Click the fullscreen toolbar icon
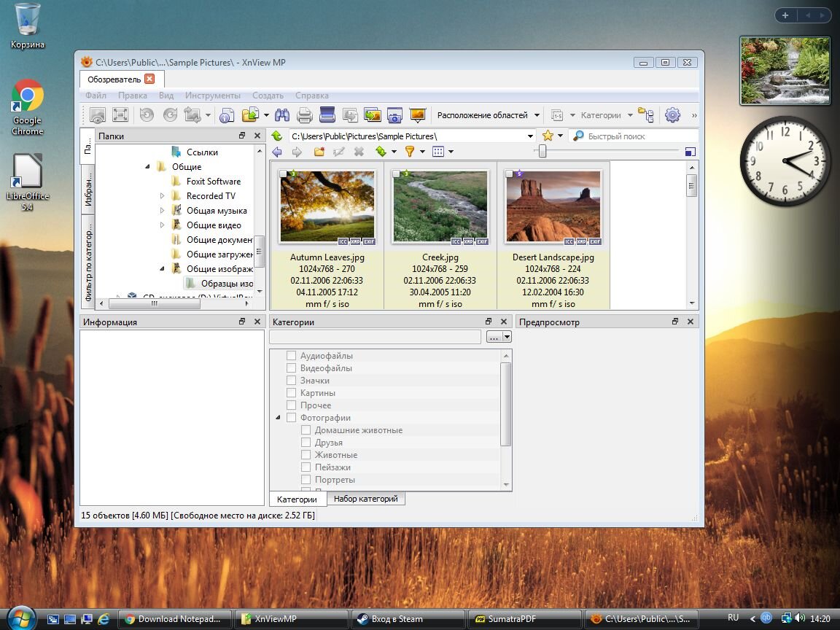This screenshot has width=840, height=630. tap(120, 115)
